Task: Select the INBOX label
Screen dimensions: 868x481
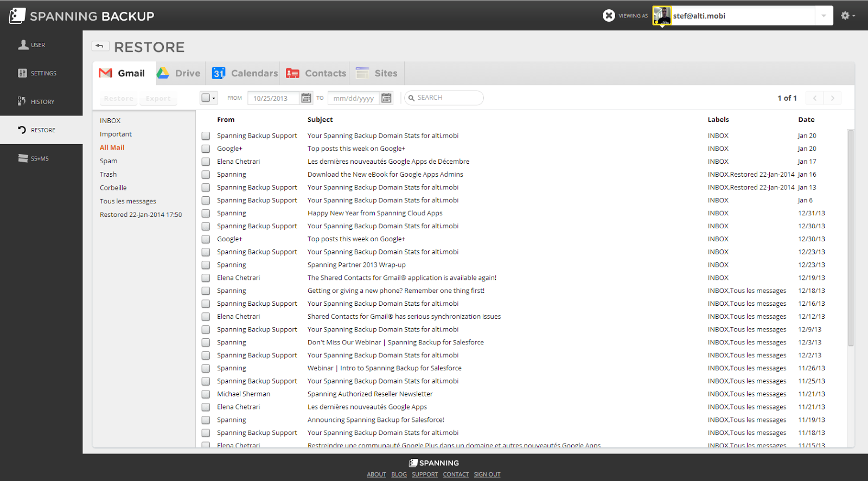Action: [110, 120]
